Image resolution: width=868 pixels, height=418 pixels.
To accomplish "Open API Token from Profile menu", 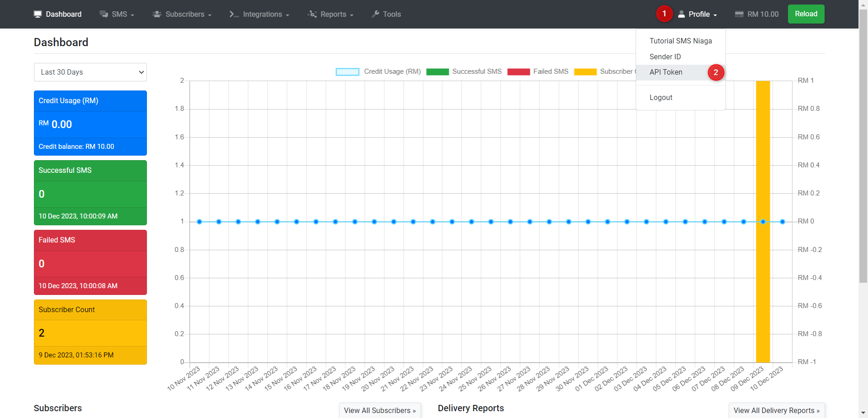I will [681, 72].
